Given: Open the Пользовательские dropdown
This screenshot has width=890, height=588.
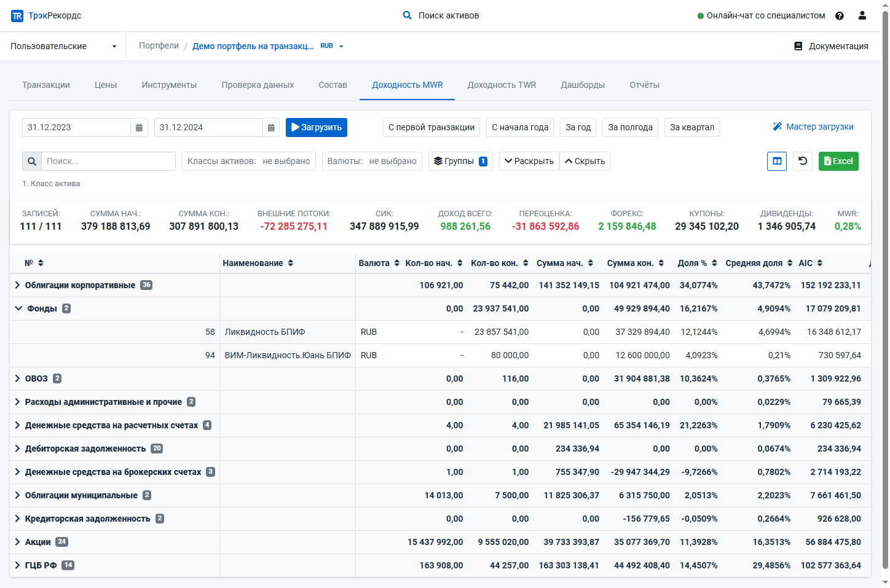Looking at the screenshot, I should point(63,46).
